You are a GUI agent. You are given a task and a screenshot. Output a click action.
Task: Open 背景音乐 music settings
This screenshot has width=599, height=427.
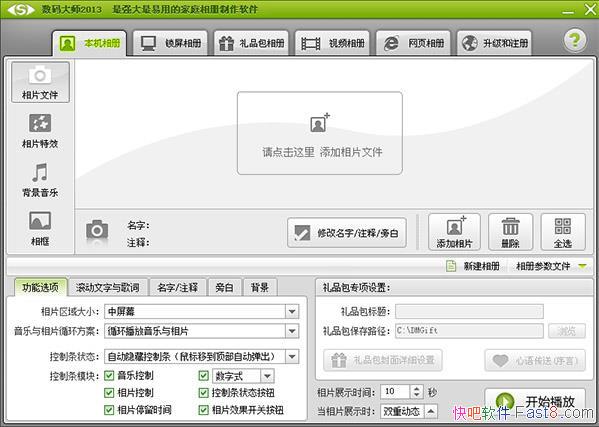pos(40,180)
